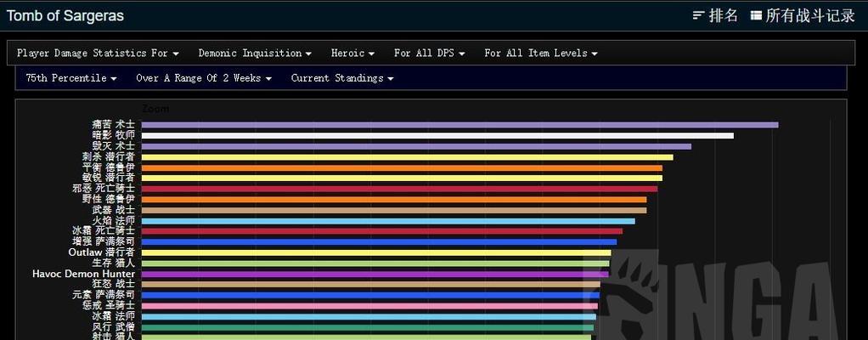Viewport: 868px width, 340px height.
Task: Click the 痛苦 术士 label
Action: coord(114,125)
